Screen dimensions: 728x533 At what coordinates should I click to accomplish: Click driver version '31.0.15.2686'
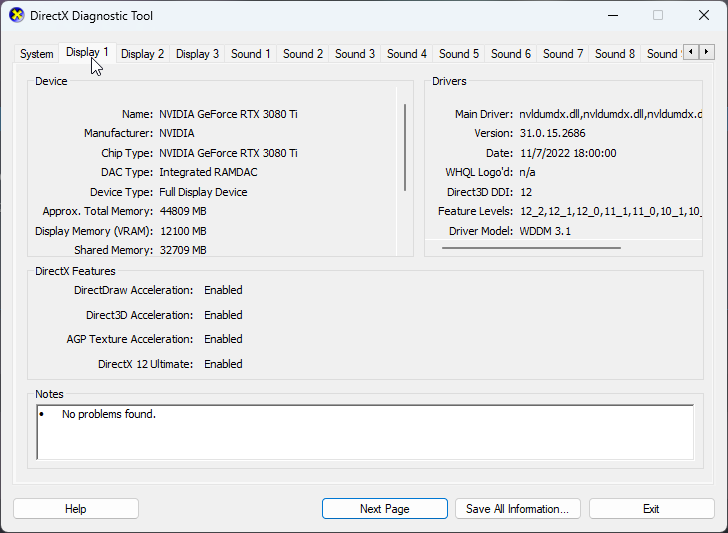552,133
